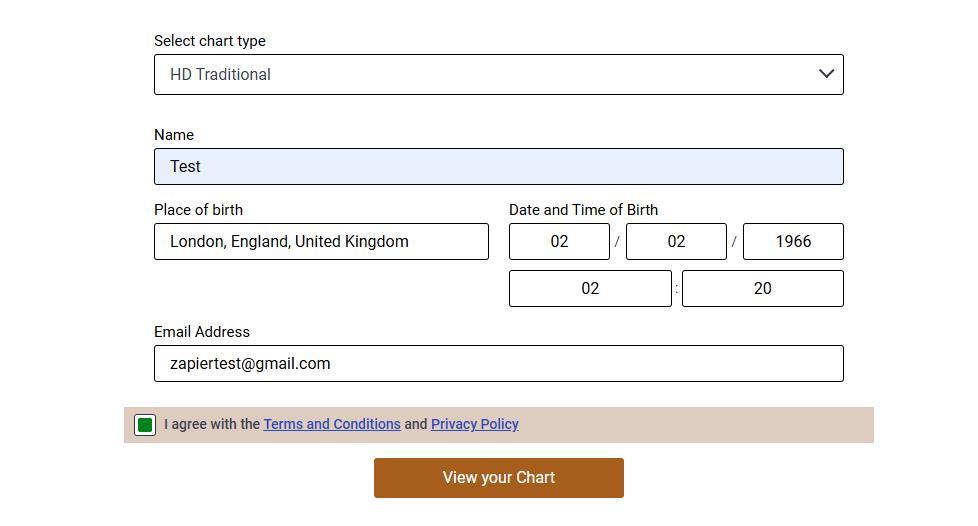Focus the Email Address input

point(498,364)
